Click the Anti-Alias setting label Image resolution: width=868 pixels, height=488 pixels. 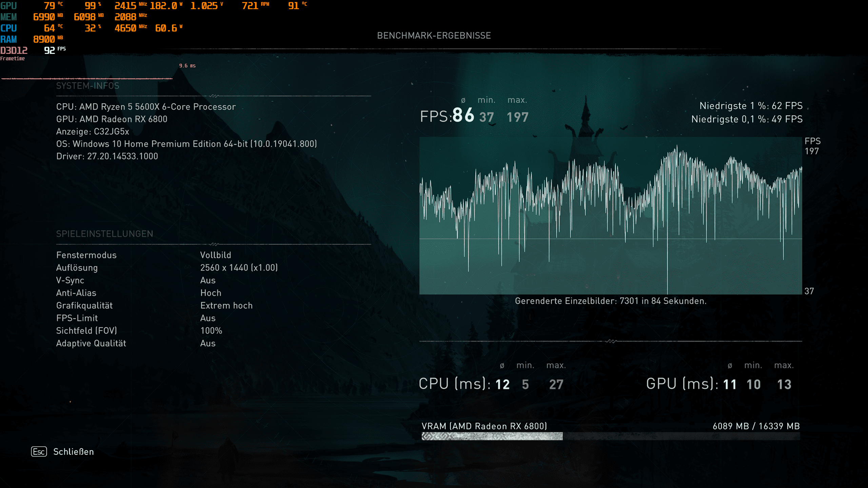pyautogui.click(x=76, y=293)
